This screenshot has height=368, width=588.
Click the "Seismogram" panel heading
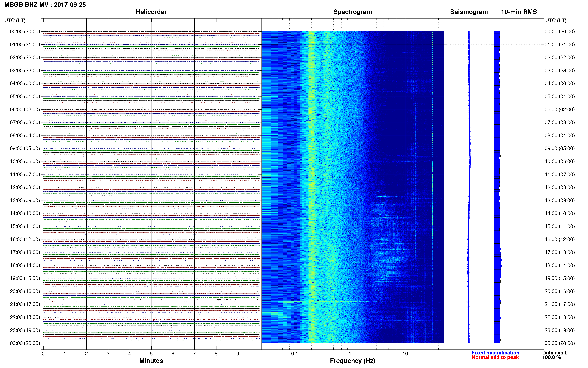tap(469, 12)
